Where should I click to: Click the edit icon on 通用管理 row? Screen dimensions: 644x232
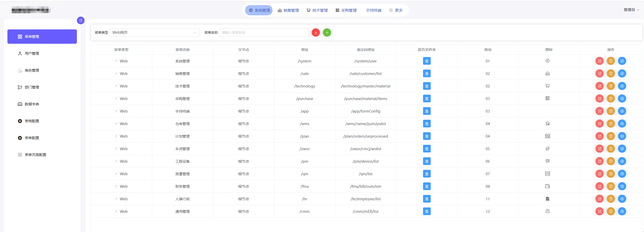pyautogui.click(x=600, y=211)
